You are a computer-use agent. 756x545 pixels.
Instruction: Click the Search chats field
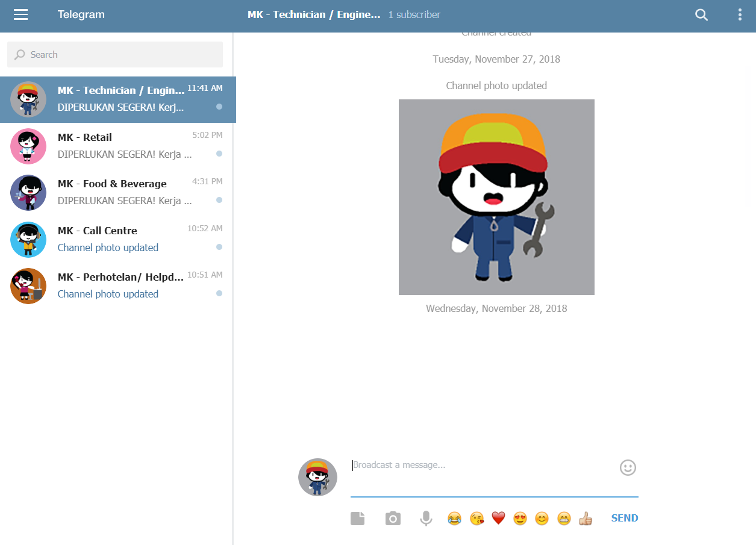115,55
